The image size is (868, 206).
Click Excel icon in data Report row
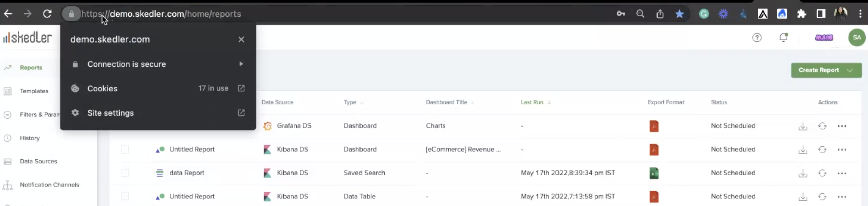(x=654, y=173)
